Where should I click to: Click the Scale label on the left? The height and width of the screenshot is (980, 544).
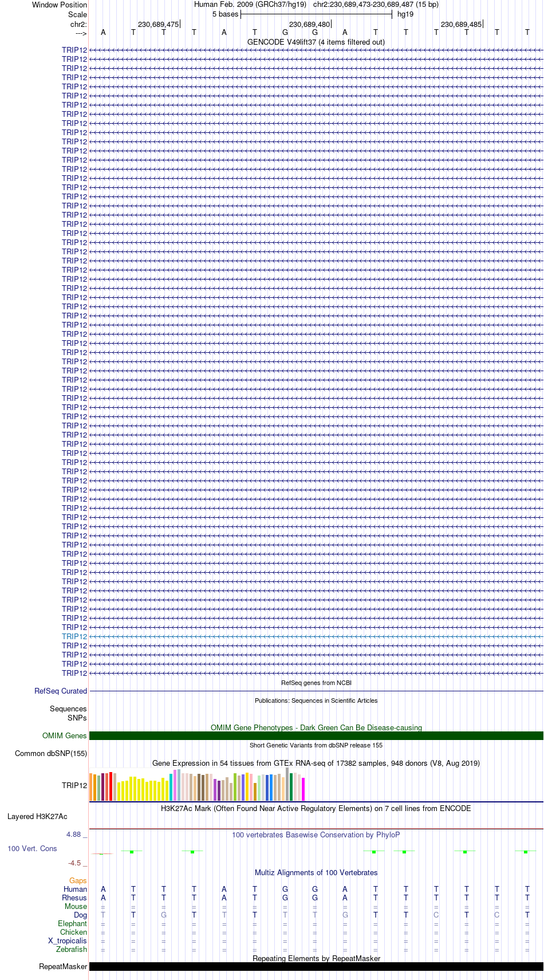click(x=77, y=14)
